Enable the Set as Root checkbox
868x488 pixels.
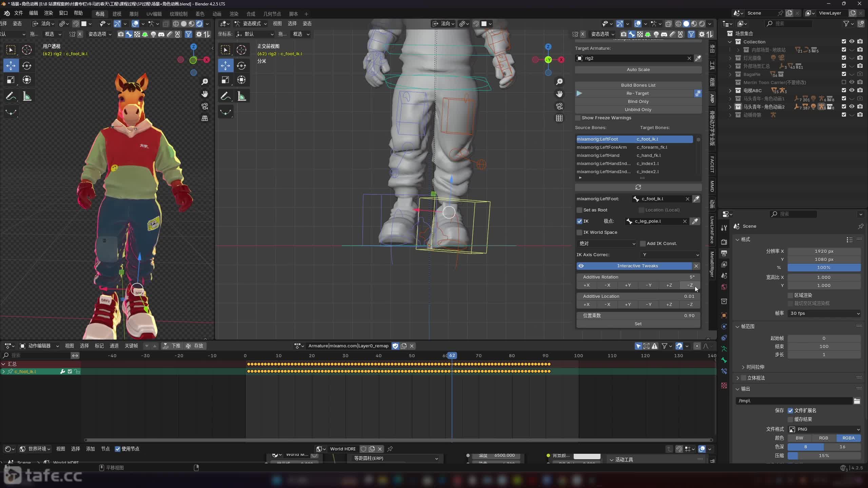[579, 210]
